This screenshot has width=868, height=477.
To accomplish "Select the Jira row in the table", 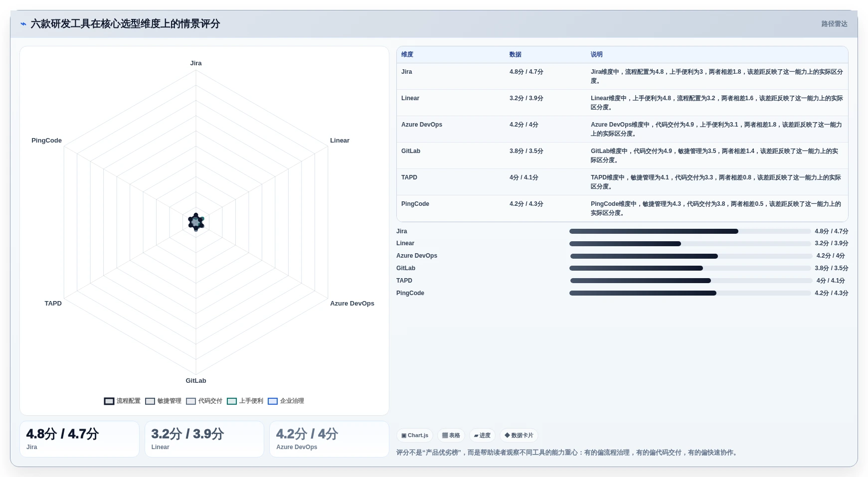I will coord(622,76).
